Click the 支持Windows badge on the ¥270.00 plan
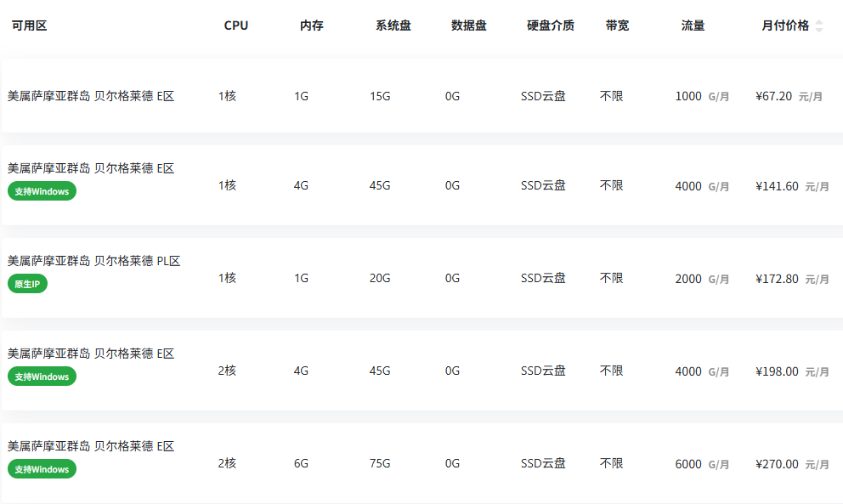Screen dimensions: 843x504 42,469
